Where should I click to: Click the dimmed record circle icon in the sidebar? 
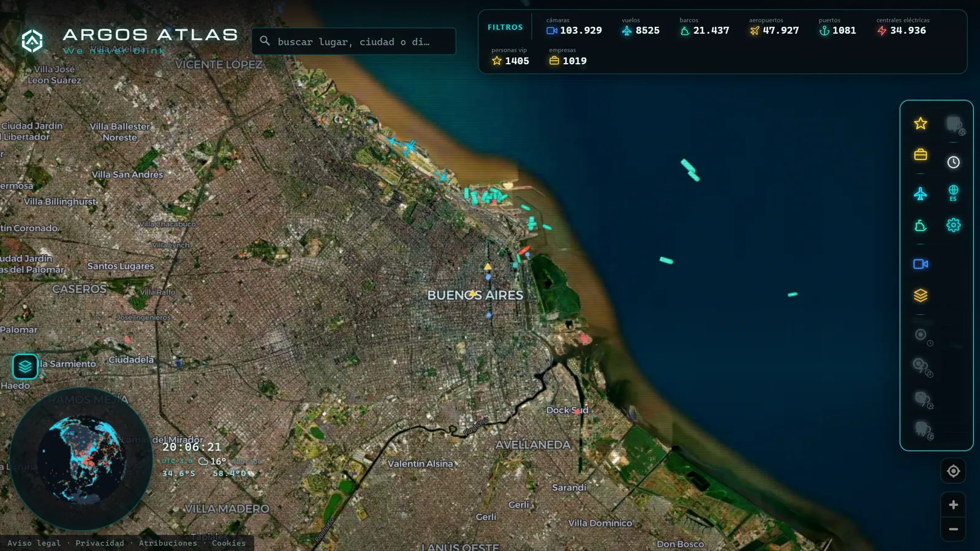tap(921, 335)
